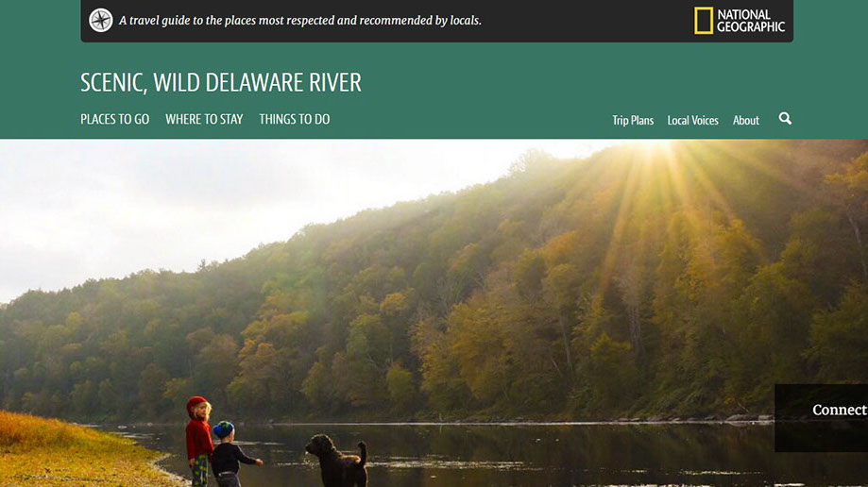This screenshot has height=487, width=868.
Task: Click the Scenic, Wild Delaware River title
Action: [221, 82]
